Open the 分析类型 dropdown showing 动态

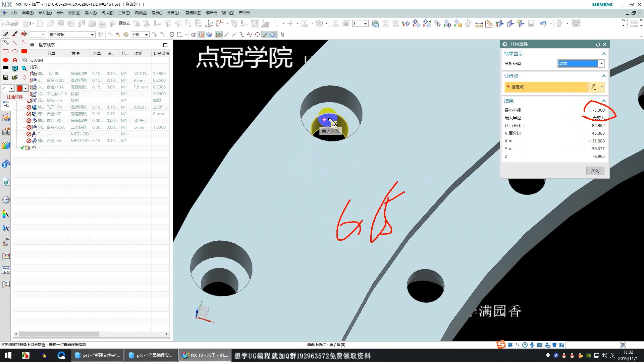601,63
